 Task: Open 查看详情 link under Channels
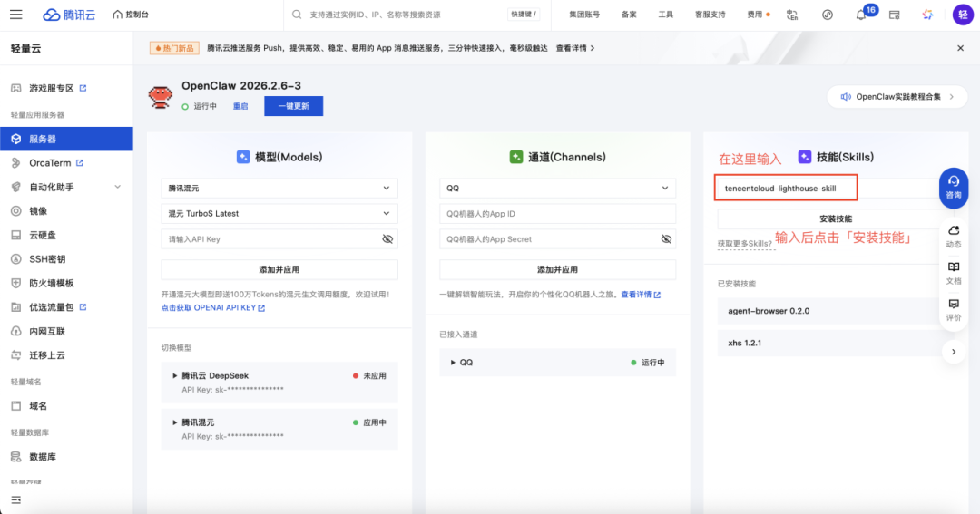point(641,294)
